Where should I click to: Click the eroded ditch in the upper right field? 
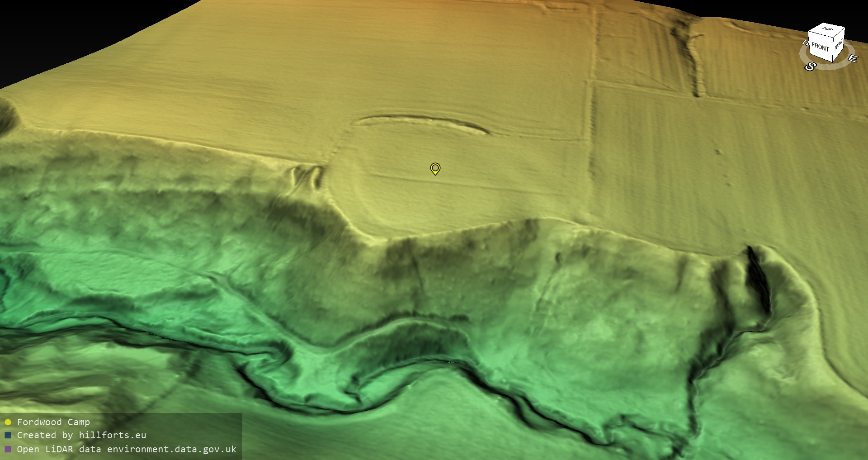(x=689, y=54)
